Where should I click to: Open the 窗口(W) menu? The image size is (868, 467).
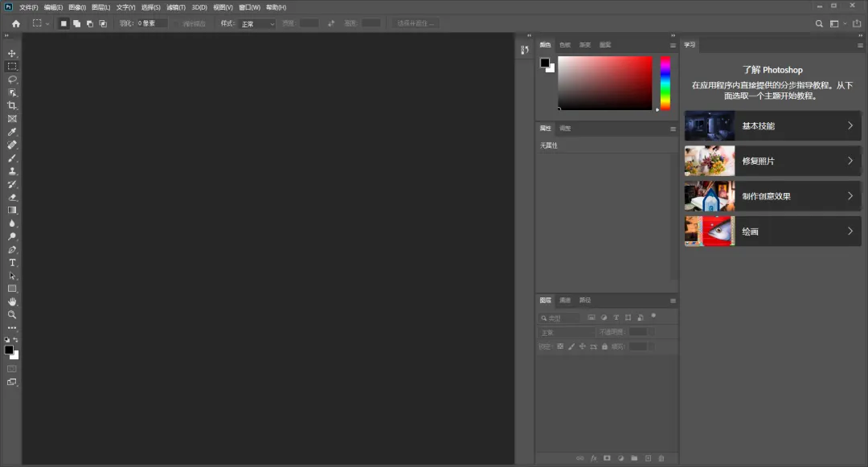[249, 7]
